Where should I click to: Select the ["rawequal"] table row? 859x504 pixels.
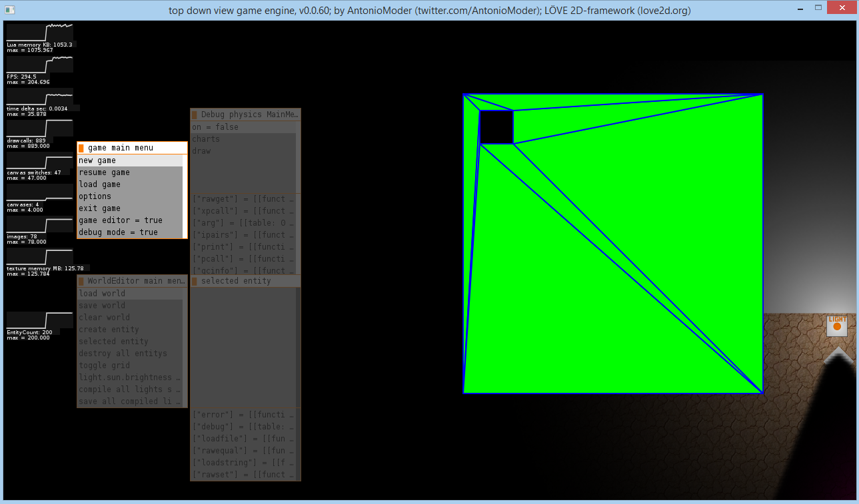pos(243,451)
